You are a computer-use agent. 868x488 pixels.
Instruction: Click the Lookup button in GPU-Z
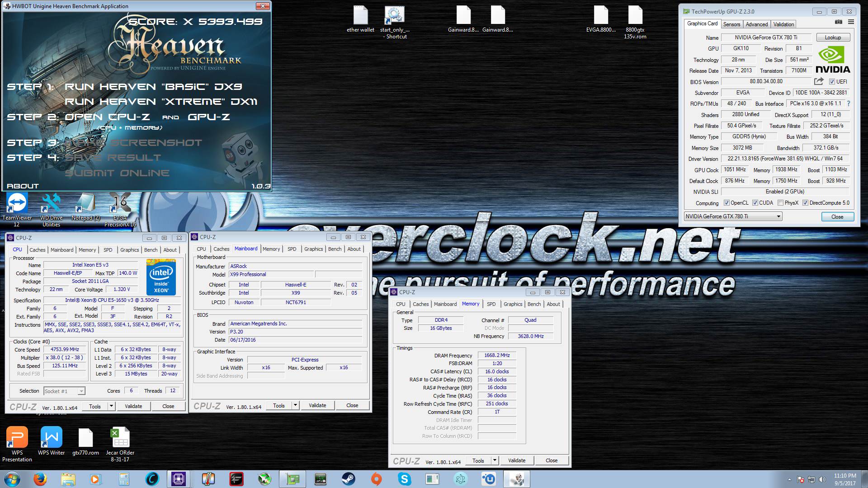[x=833, y=38]
